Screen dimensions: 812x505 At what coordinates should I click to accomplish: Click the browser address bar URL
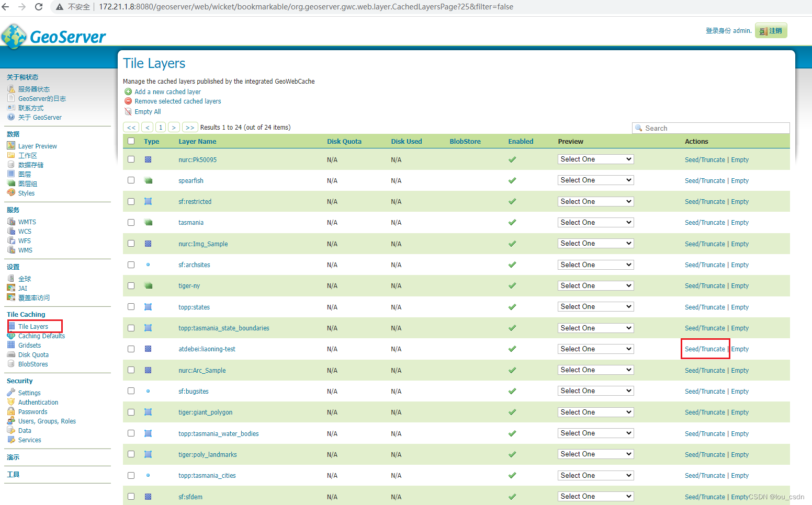306,7
